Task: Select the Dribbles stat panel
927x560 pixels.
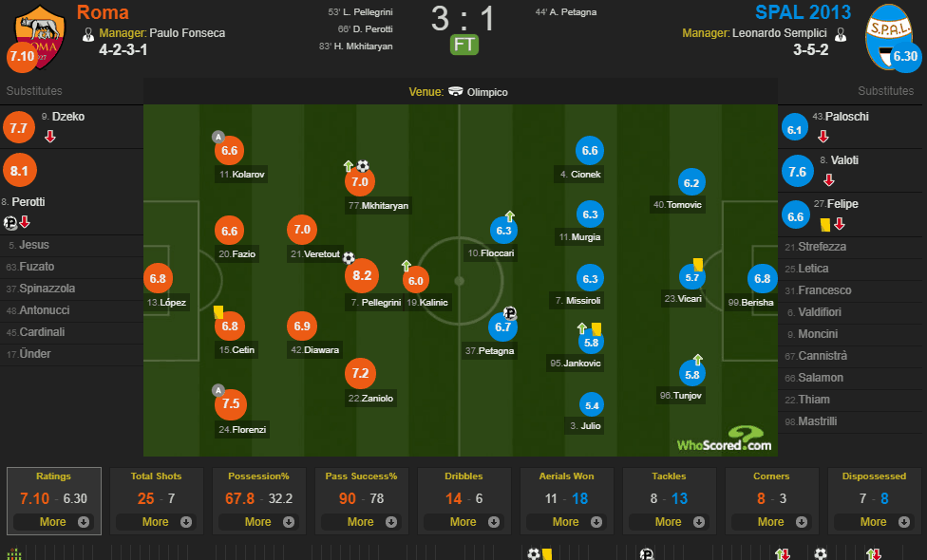Action: 464,501
